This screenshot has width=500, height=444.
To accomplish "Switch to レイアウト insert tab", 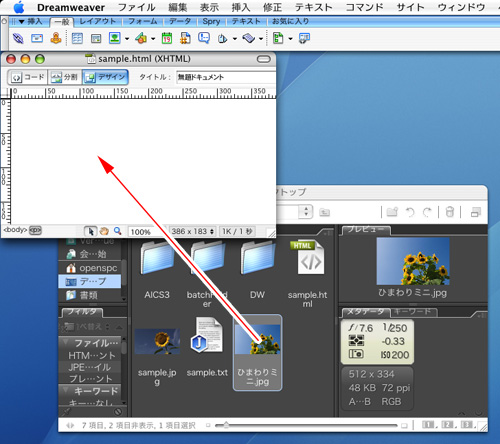I will pos(98,22).
